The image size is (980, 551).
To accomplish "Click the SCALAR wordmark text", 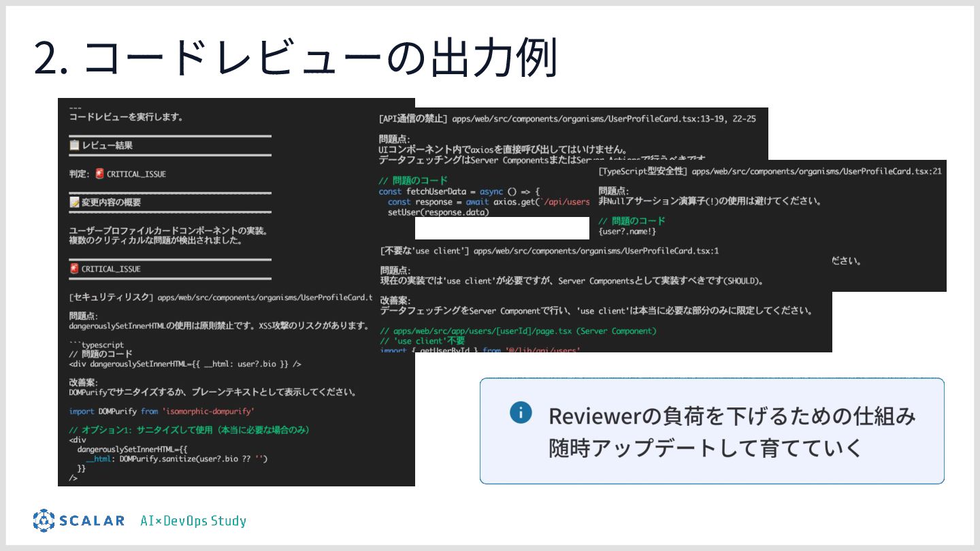I will [92, 521].
